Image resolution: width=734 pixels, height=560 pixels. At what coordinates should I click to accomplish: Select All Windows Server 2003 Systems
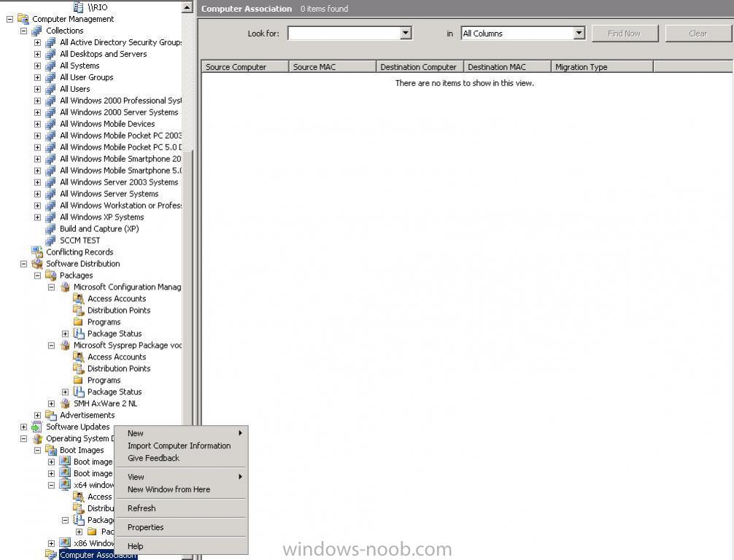pos(119,182)
